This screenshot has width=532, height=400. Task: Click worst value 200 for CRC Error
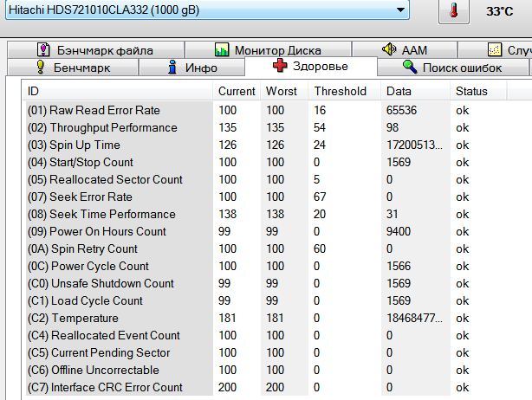coord(275,387)
